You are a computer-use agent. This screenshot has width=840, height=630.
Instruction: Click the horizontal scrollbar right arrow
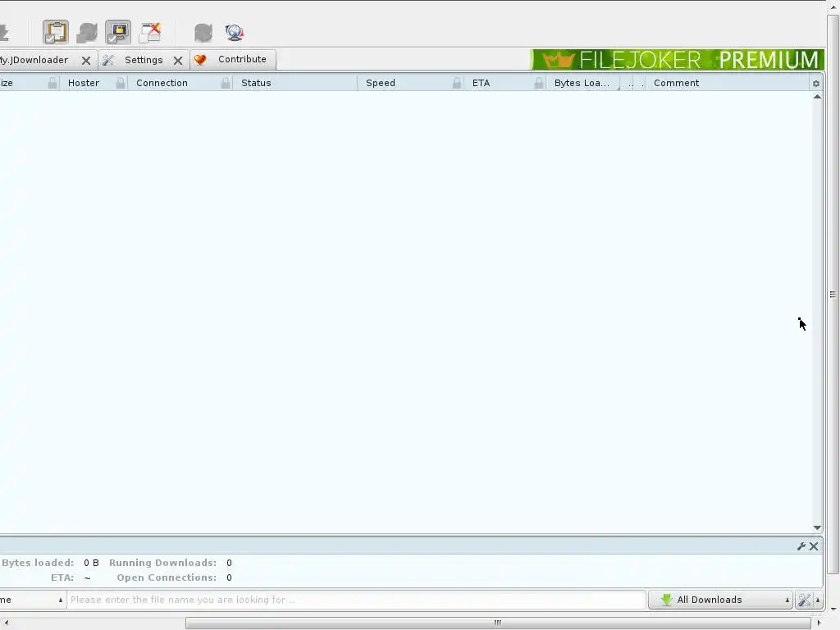[x=819, y=623]
